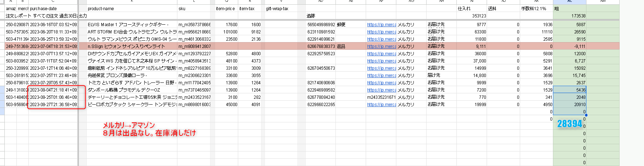644x166 pixels.
Task: Select the purchase date 2023-06-16T07:03:52 cell
Action: (x=53, y=25)
